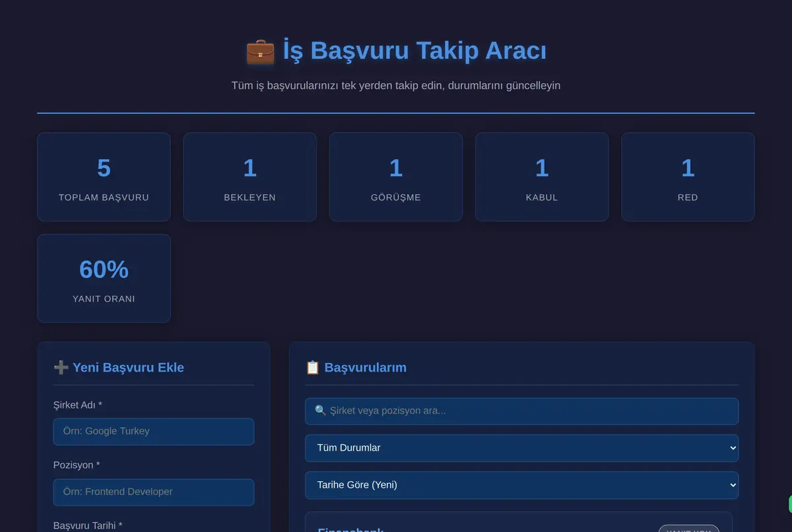Click the Red stat card
This screenshot has height=532, width=792.
tap(688, 177)
